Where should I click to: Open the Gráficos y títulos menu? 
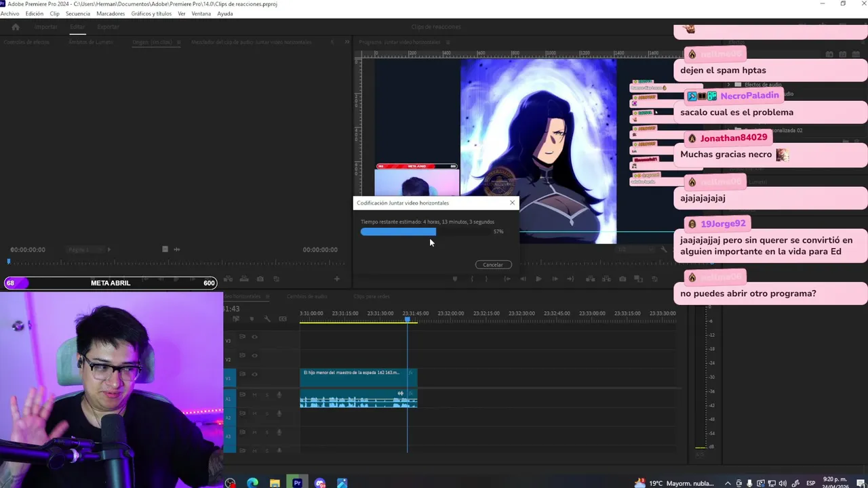151,14
